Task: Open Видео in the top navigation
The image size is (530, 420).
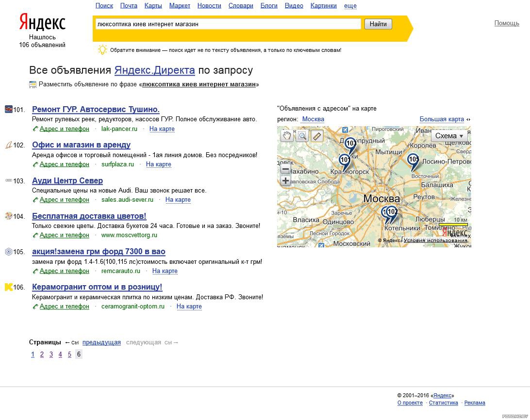Action: 294,6
